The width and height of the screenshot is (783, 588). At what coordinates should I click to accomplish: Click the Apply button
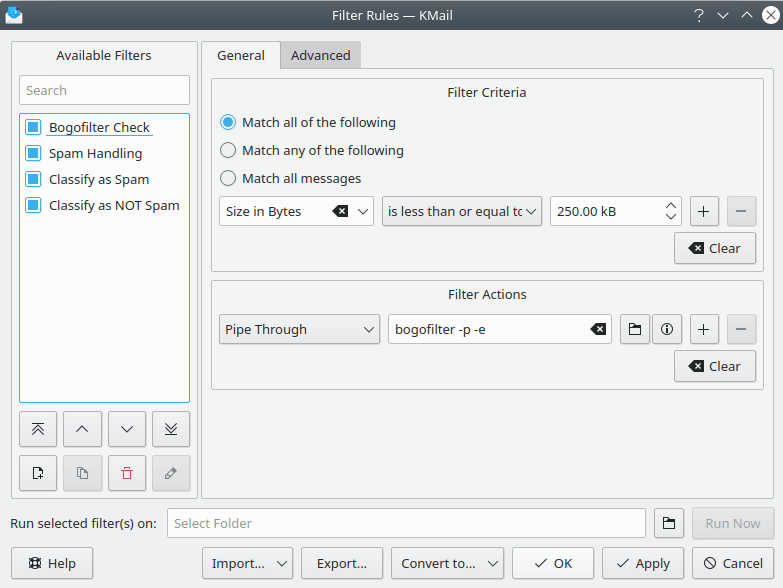(643, 563)
